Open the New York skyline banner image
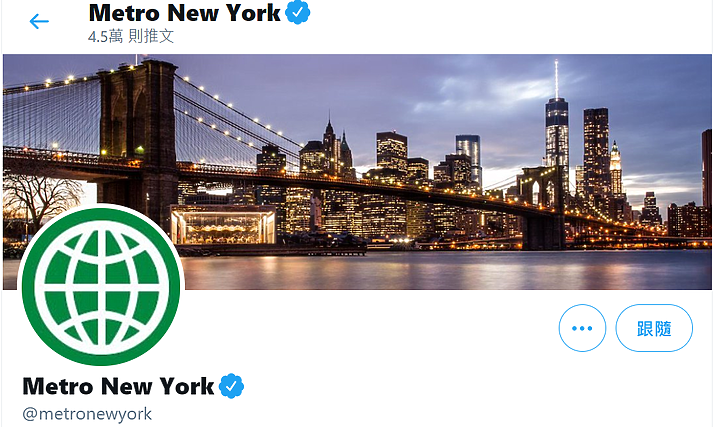The width and height of the screenshot is (720, 427). 357,172
